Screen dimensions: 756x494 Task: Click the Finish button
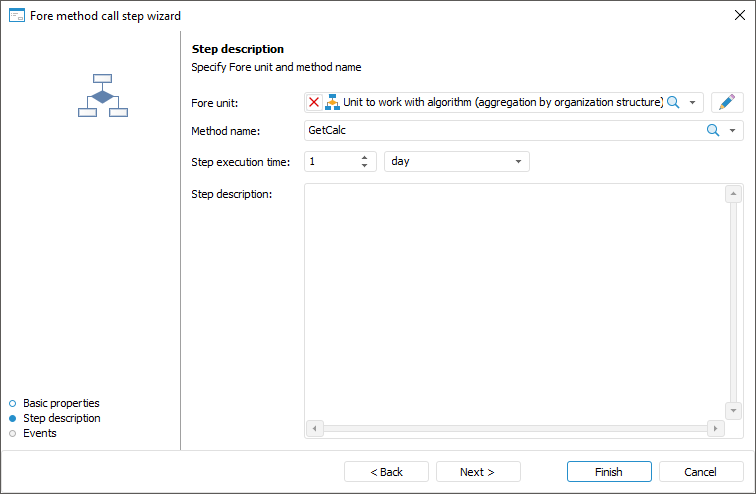tap(608, 472)
